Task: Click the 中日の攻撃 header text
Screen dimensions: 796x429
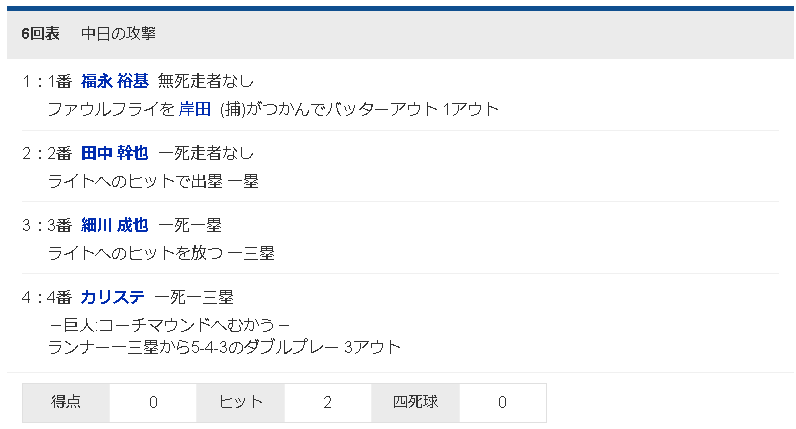Action: pyautogui.click(x=118, y=33)
